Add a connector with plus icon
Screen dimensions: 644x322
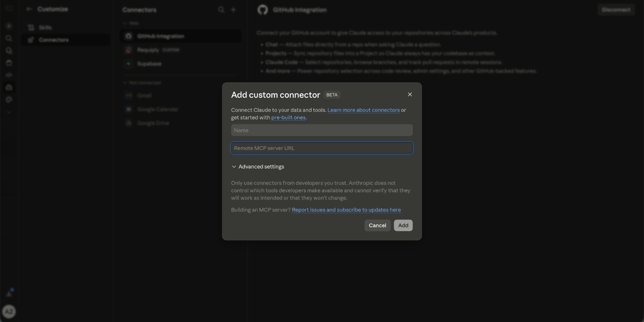(233, 10)
